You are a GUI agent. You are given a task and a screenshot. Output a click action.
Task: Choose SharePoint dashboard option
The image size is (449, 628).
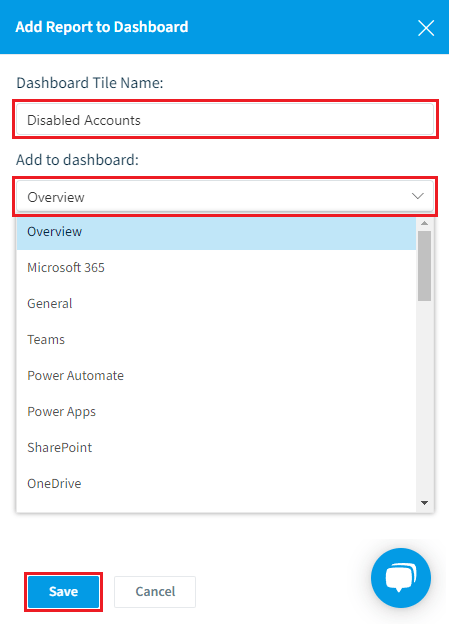(x=216, y=447)
